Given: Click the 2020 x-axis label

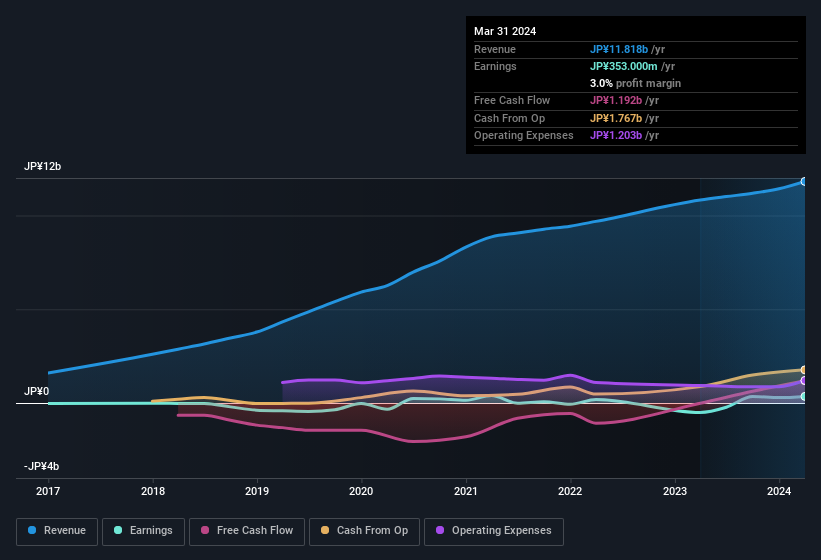Looking at the screenshot, I should 361,491.
